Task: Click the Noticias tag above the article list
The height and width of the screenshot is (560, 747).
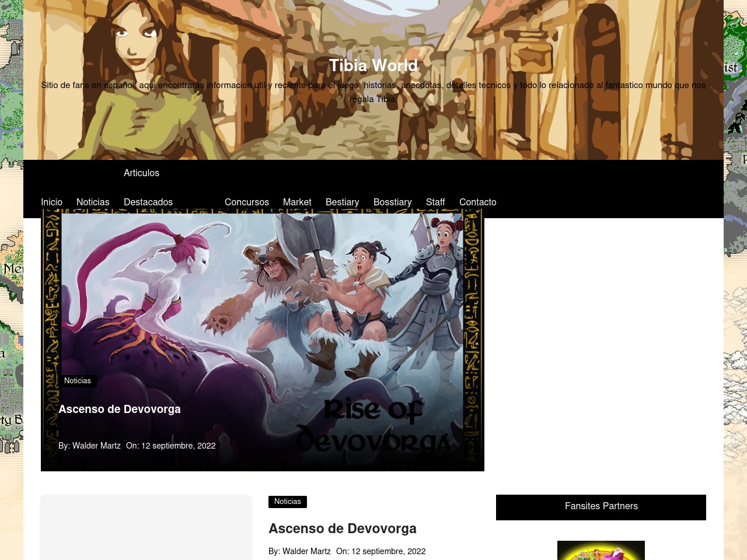Action: pos(288,502)
